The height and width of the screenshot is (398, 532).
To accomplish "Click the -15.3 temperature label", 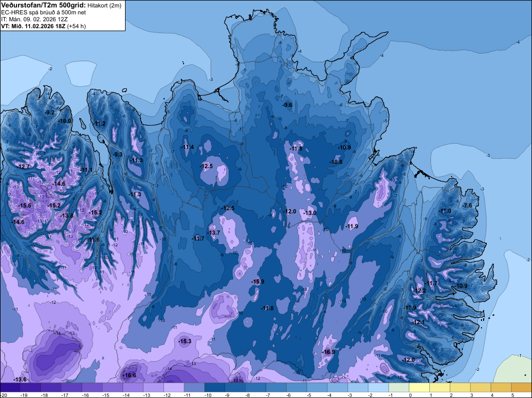I will 185,342.
